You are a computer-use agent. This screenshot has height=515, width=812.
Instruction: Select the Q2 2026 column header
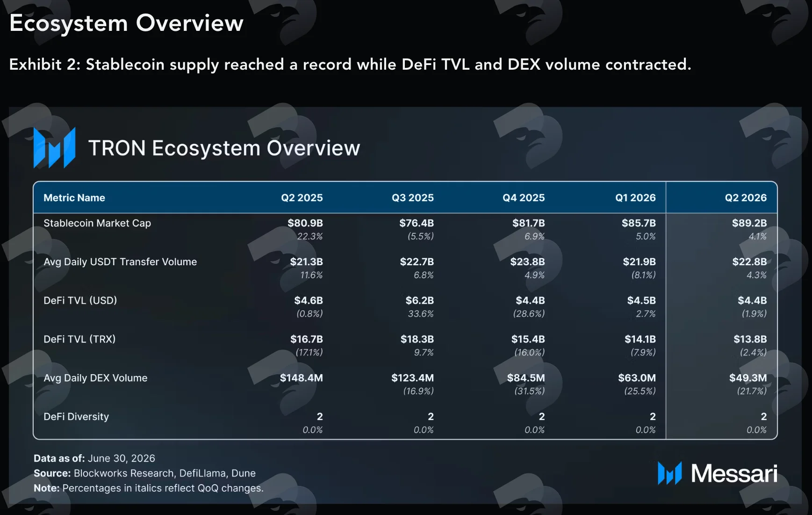[x=746, y=198]
